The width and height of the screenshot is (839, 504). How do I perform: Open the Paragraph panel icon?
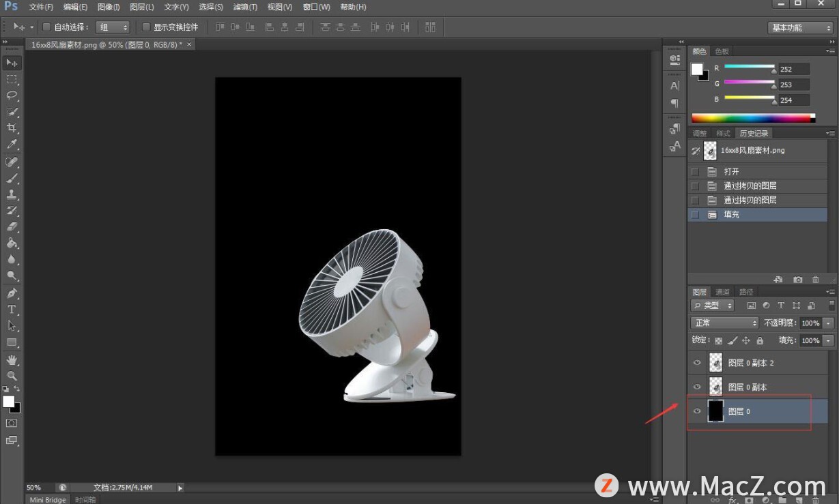pyautogui.click(x=674, y=103)
